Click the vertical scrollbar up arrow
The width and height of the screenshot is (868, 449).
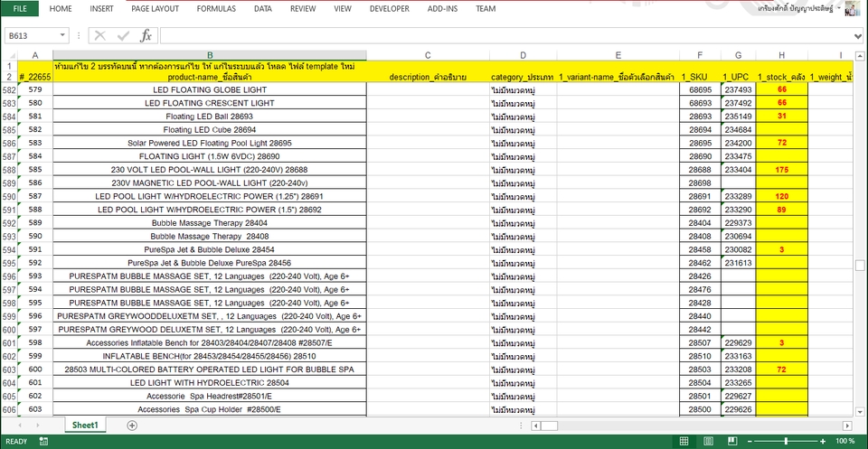coord(860,56)
